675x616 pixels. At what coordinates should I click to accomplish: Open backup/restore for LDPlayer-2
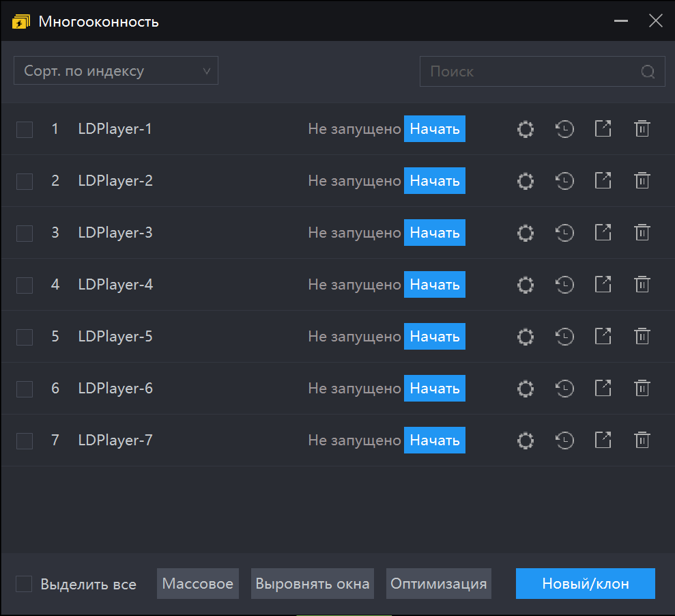(564, 181)
